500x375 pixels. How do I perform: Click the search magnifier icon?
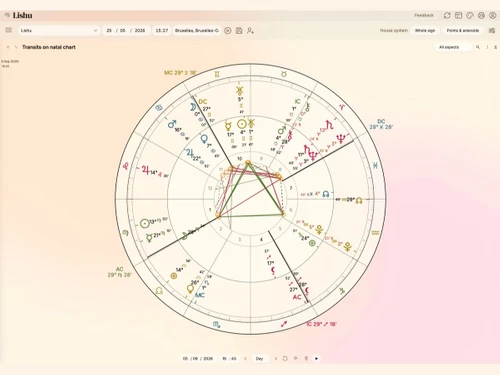pos(478,47)
